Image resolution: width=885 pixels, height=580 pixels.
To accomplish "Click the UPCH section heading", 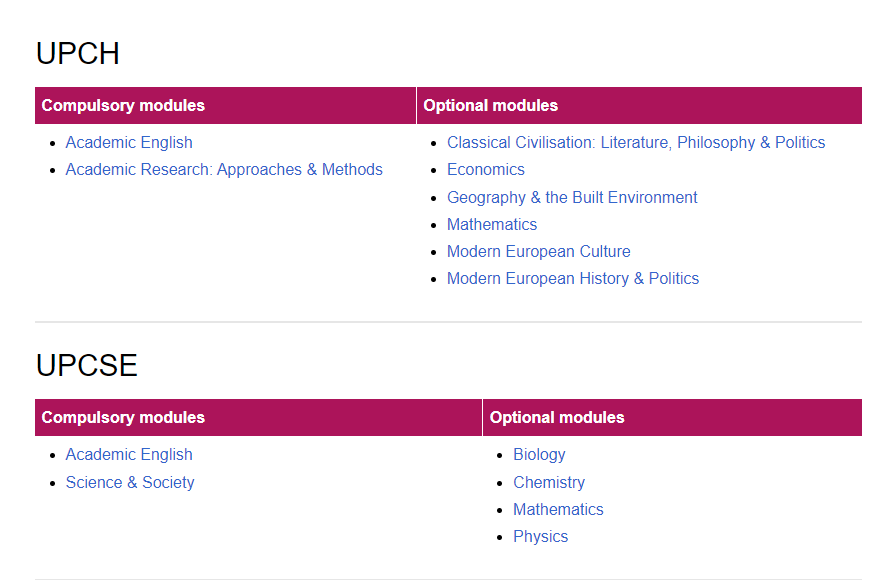I will [x=77, y=54].
